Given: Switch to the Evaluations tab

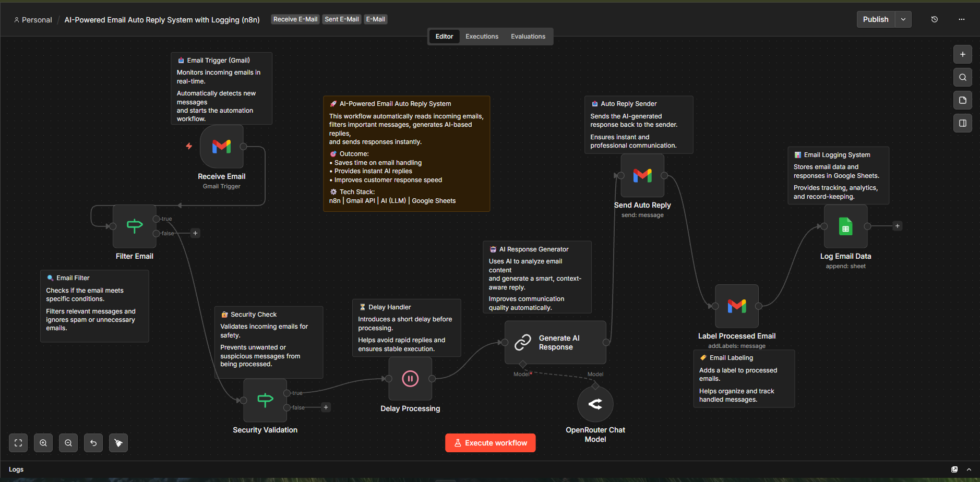Looking at the screenshot, I should point(528,37).
